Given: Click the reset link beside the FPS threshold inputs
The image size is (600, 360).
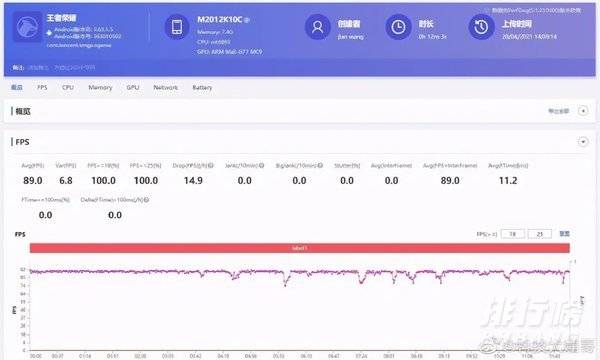Looking at the screenshot, I should coord(564,233).
